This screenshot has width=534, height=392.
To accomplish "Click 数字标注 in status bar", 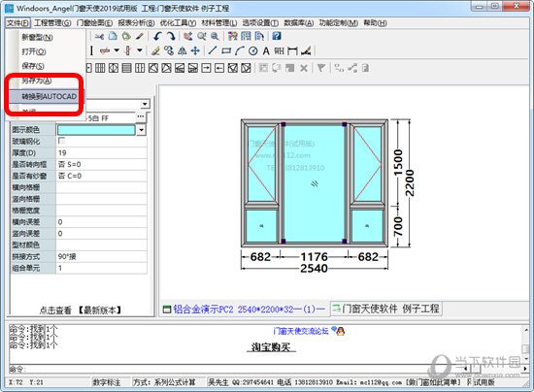I will point(107,382).
